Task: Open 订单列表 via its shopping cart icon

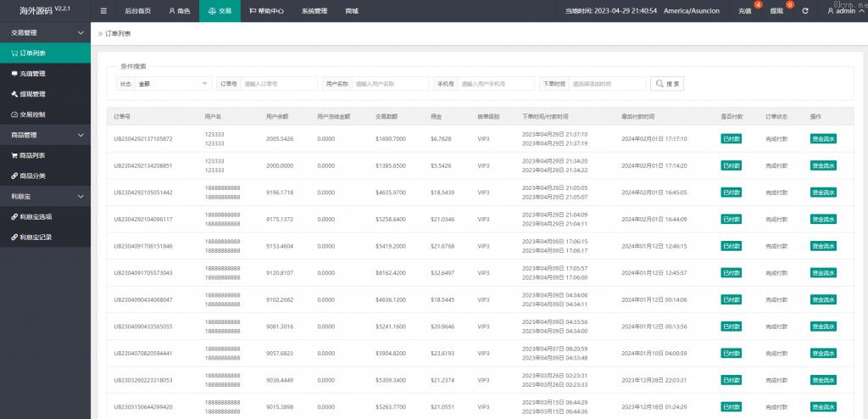Action: click(x=14, y=53)
